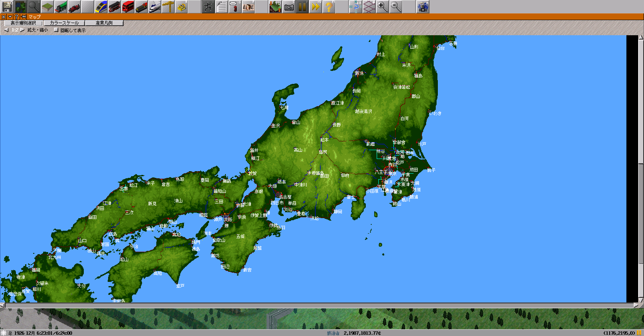Pin the マップ window with pushpin
This screenshot has width=644, height=336.
pyautogui.click(x=23, y=17)
